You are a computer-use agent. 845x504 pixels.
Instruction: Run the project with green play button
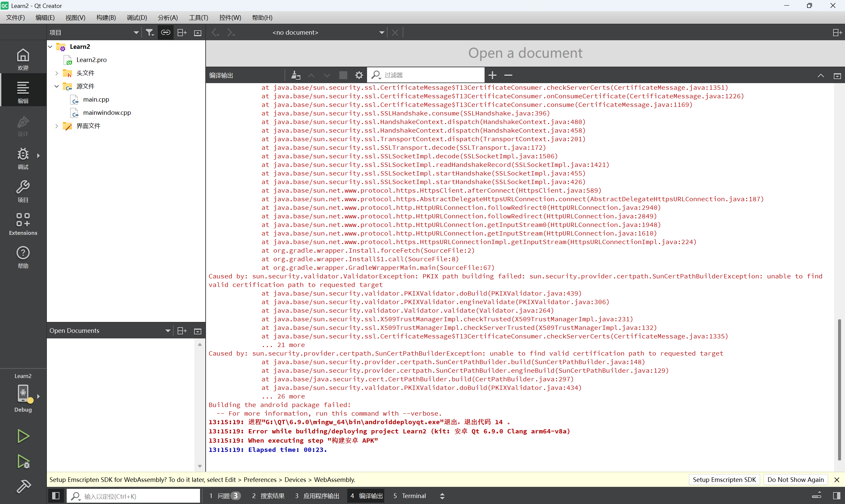click(x=23, y=436)
